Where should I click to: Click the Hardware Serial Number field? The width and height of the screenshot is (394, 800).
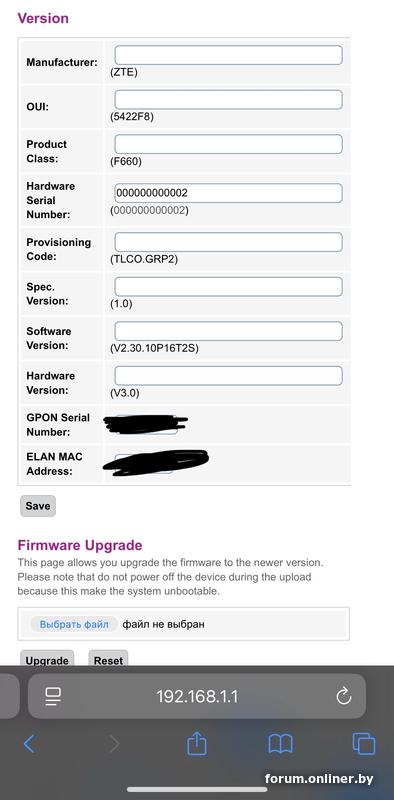[x=228, y=193]
